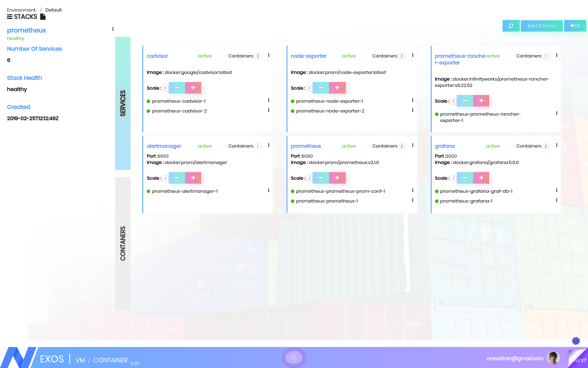Click the circular logo in bottom bar

click(294, 357)
